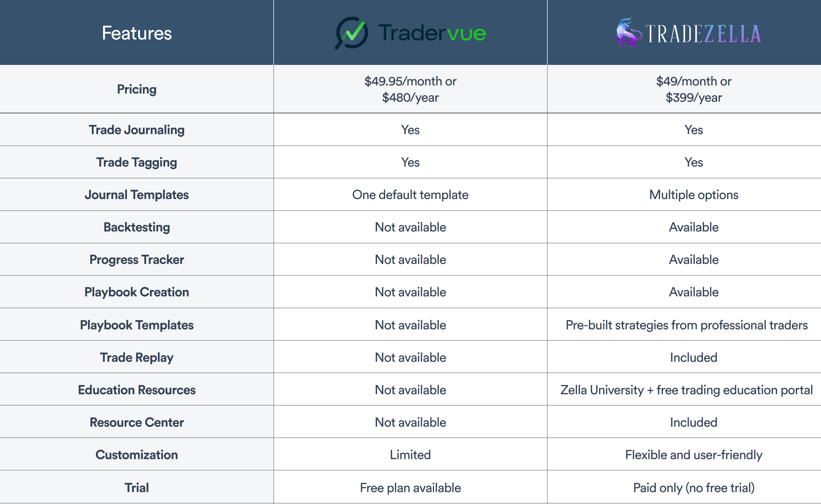Select the "Multiple options" cell
Screen dimensions: 821x504
(x=693, y=195)
